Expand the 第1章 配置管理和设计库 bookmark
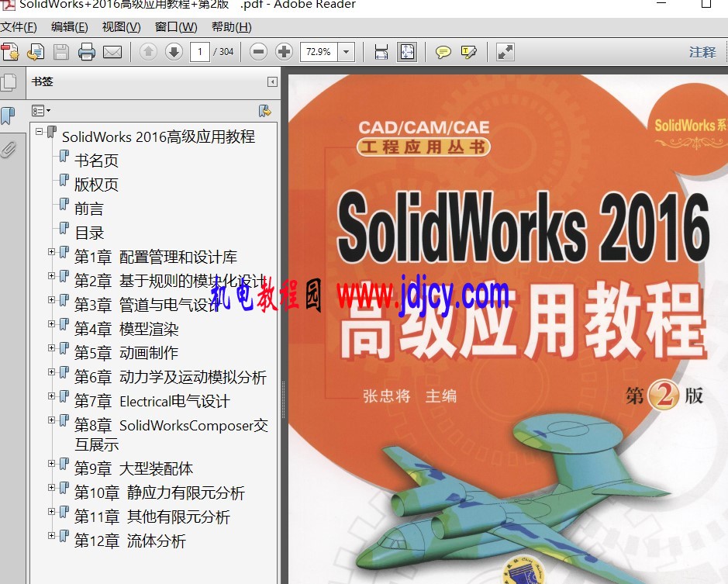 (x=51, y=252)
